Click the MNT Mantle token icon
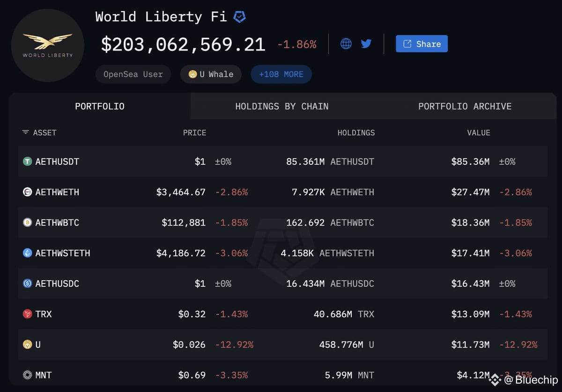Screen dimensions: 562x392 tap(28, 375)
